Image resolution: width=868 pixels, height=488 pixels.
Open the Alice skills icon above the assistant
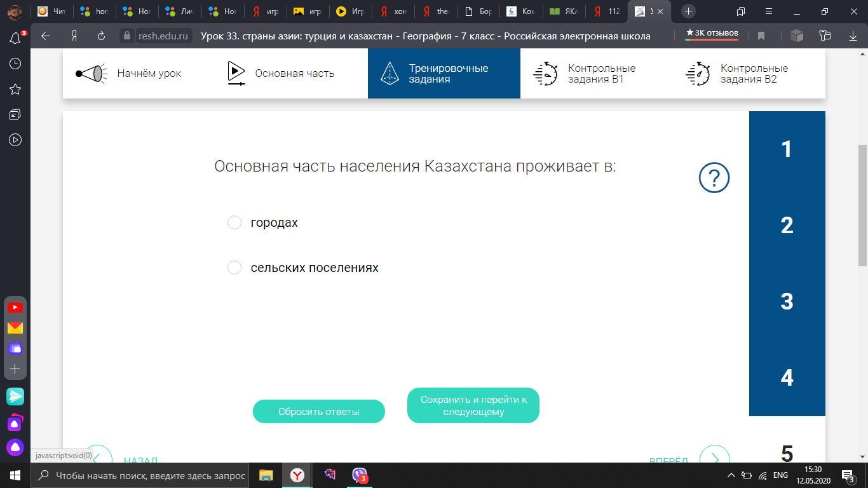[x=15, y=423]
